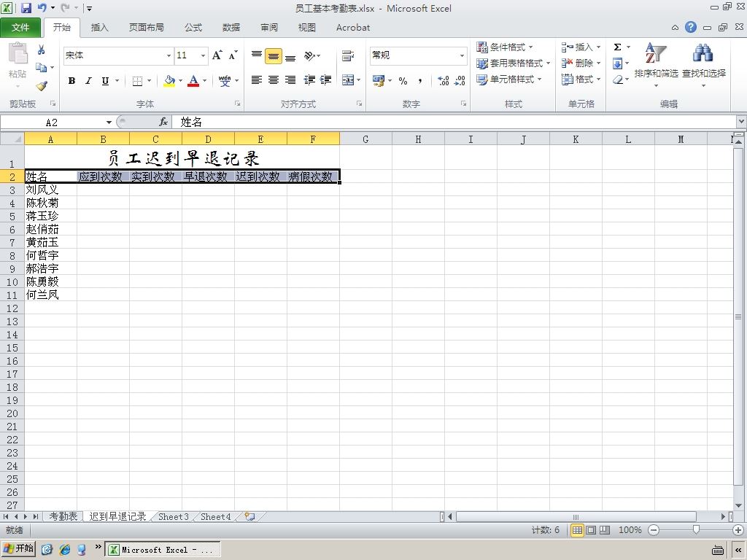This screenshot has width=747, height=560.
Task: Click the Cut scissors icon
Action: click(42, 50)
